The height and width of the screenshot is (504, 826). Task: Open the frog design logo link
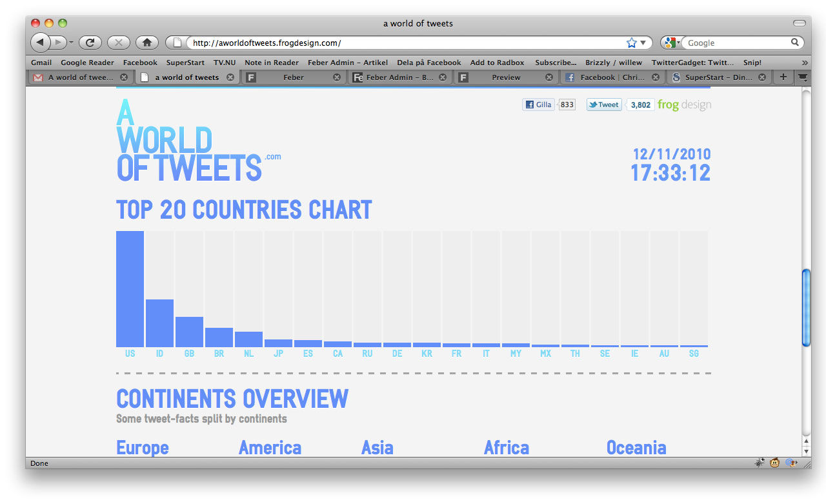pos(684,105)
